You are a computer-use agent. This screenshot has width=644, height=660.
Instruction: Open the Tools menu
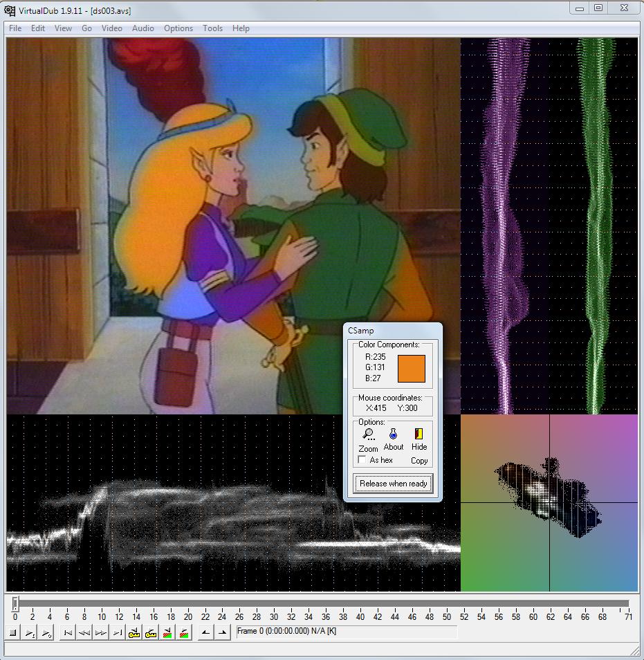(212, 28)
